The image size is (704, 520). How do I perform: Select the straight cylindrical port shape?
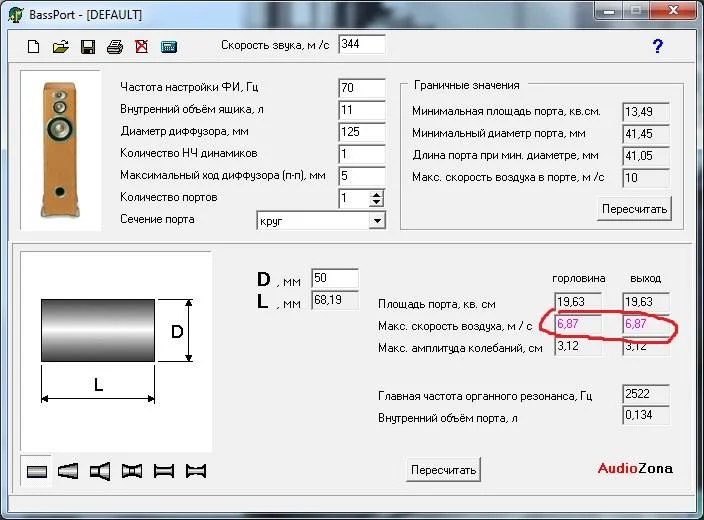click(37, 471)
